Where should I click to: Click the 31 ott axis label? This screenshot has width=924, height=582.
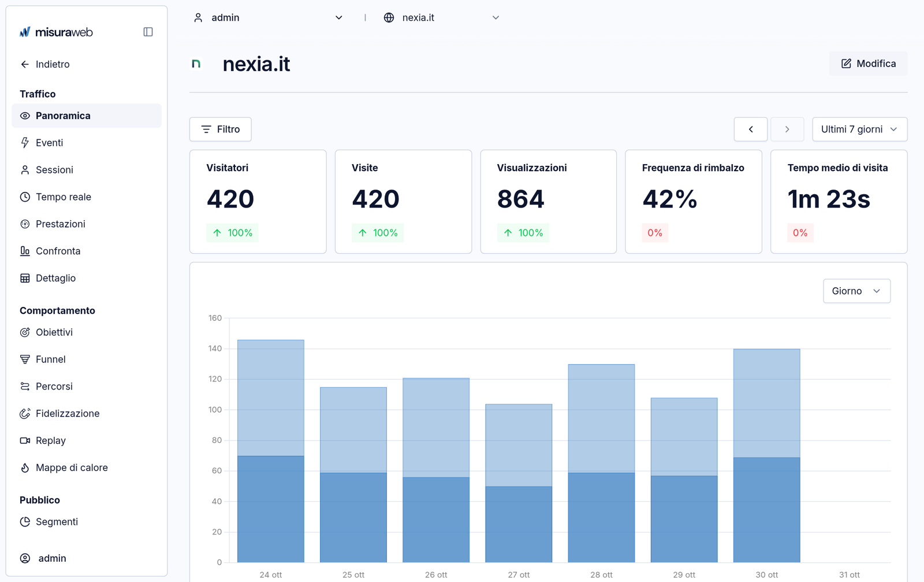[850, 574]
